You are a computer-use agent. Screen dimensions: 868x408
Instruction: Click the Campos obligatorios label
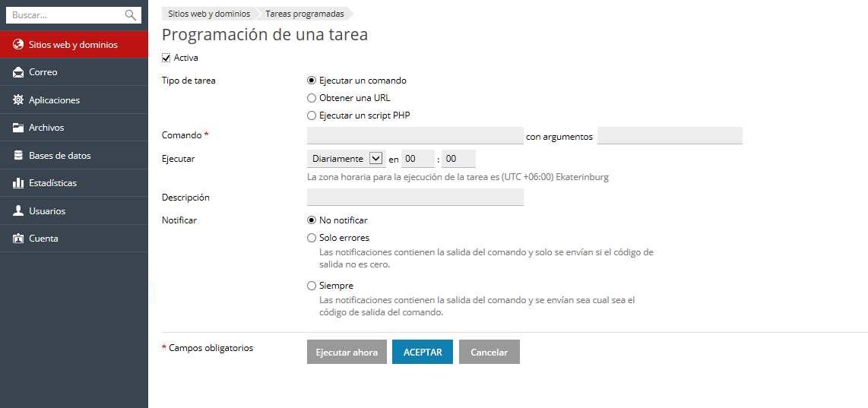click(211, 348)
